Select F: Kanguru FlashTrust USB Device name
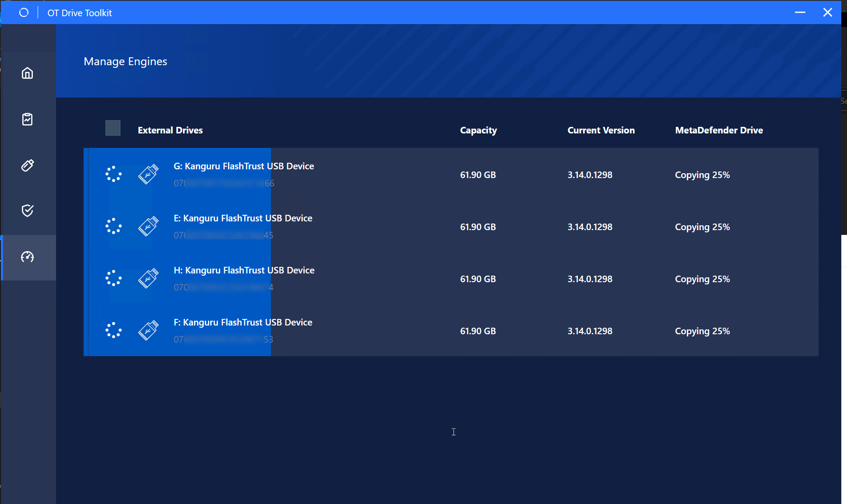The image size is (847, 504). 243,322
